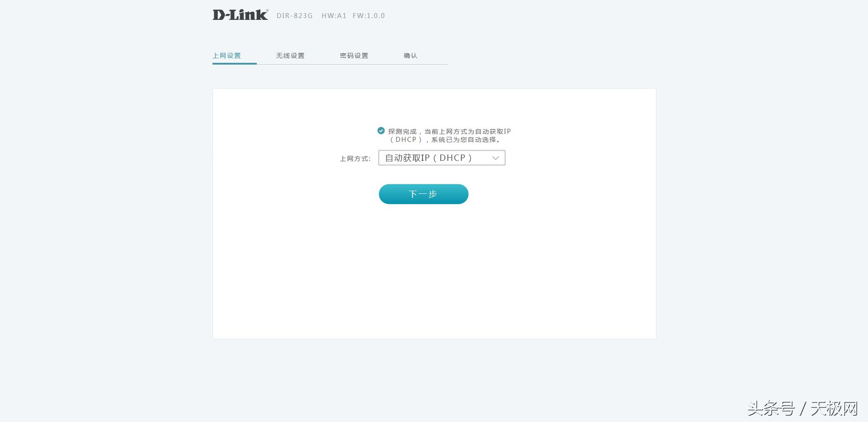The width and height of the screenshot is (868, 422).
Task: Click the 探测完成 detection status message
Action: point(449,136)
